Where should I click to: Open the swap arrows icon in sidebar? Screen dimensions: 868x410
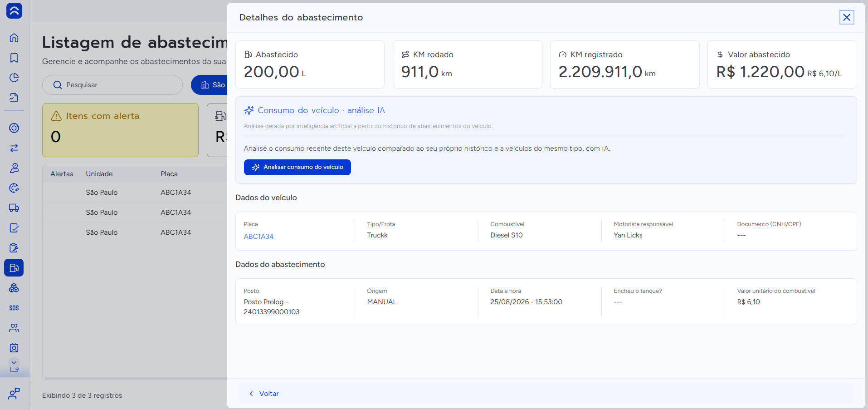[14, 148]
